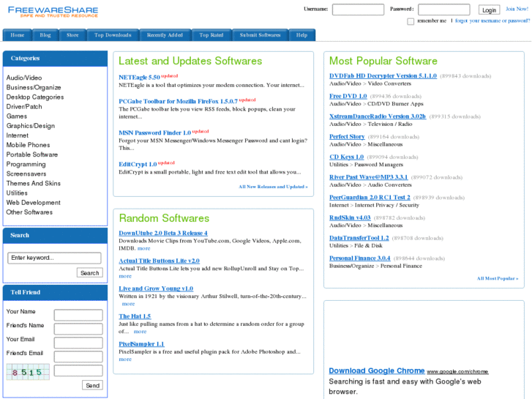Open the Other Softwares category
Image resolution: width=532 pixels, height=399 pixels.
29,212
